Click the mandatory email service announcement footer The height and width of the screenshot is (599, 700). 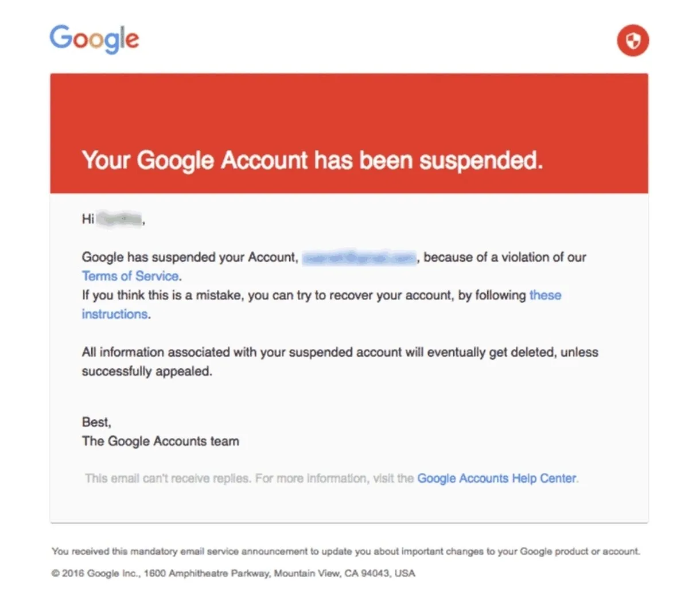(x=346, y=551)
